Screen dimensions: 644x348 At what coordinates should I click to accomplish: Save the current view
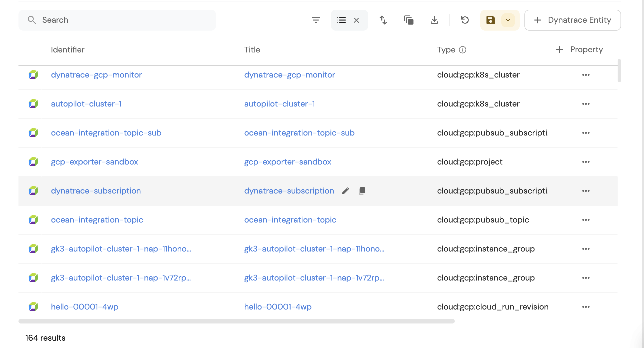click(x=490, y=20)
